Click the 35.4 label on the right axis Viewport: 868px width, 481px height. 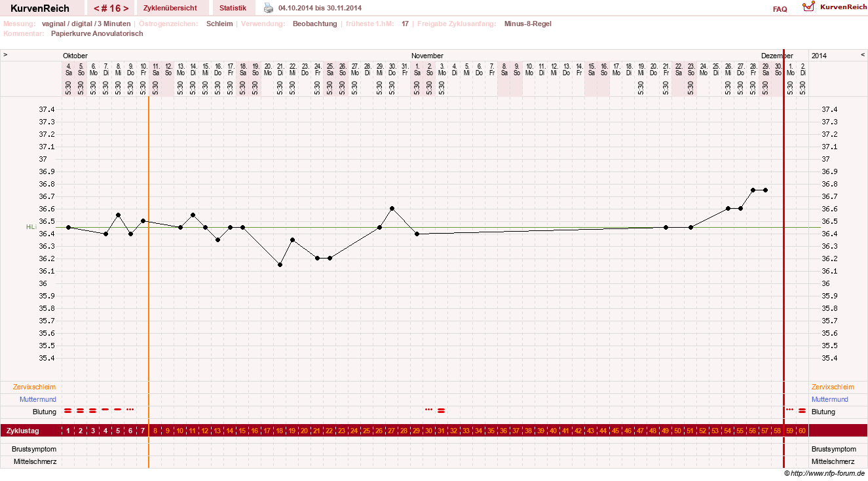[x=829, y=358]
